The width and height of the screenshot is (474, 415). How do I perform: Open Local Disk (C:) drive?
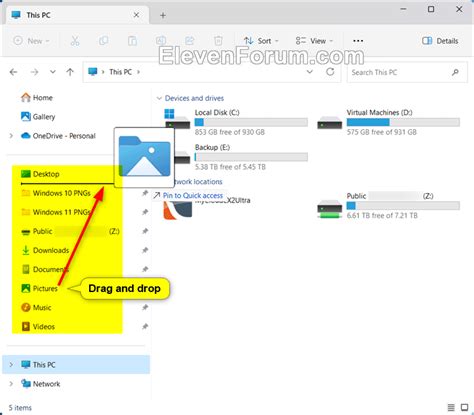click(x=236, y=122)
